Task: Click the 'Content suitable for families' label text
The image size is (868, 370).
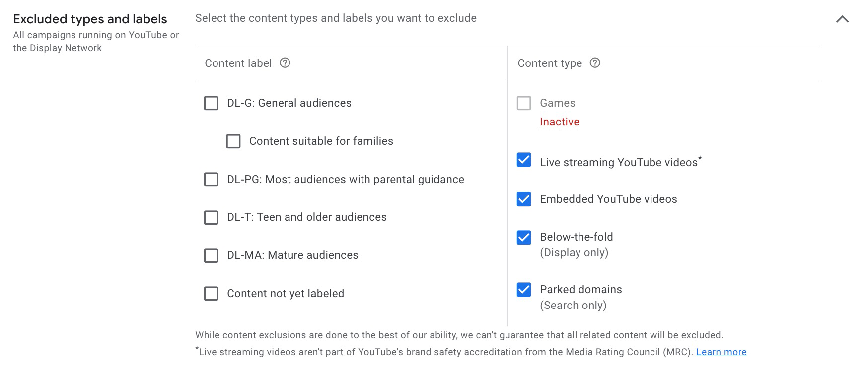Action: click(x=321, y=141)
